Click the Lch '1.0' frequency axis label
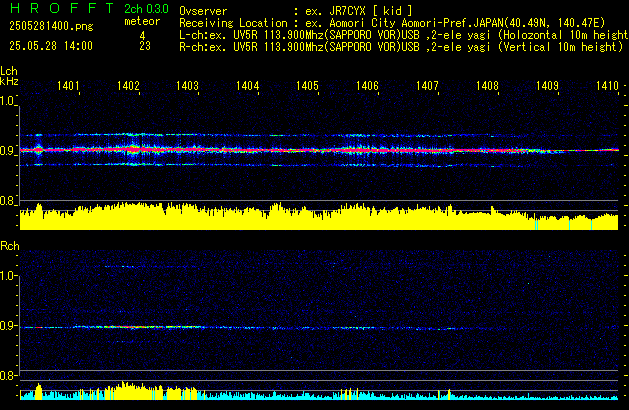The height and width of the screenshot is (410, 629). pyautogui.click(x=7, y=101)
